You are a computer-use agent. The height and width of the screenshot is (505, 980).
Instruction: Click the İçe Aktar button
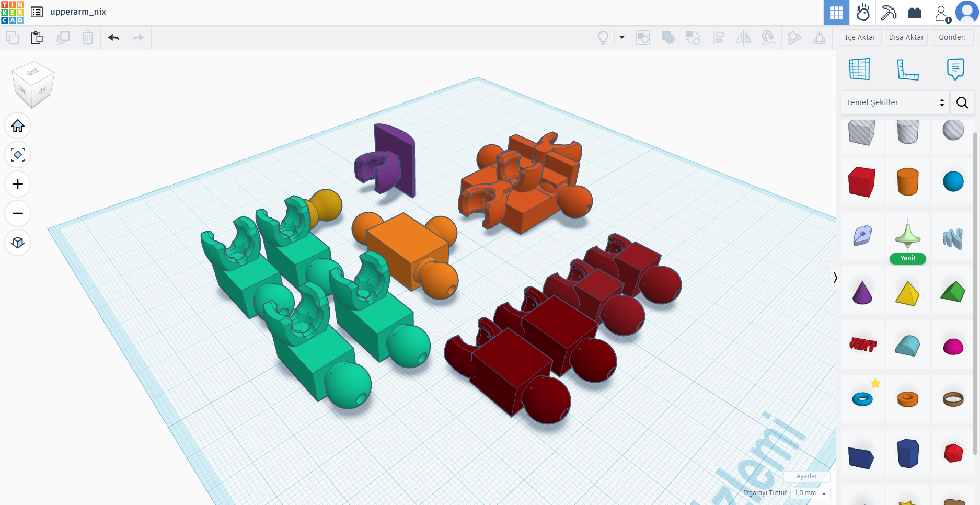point(860,37)
